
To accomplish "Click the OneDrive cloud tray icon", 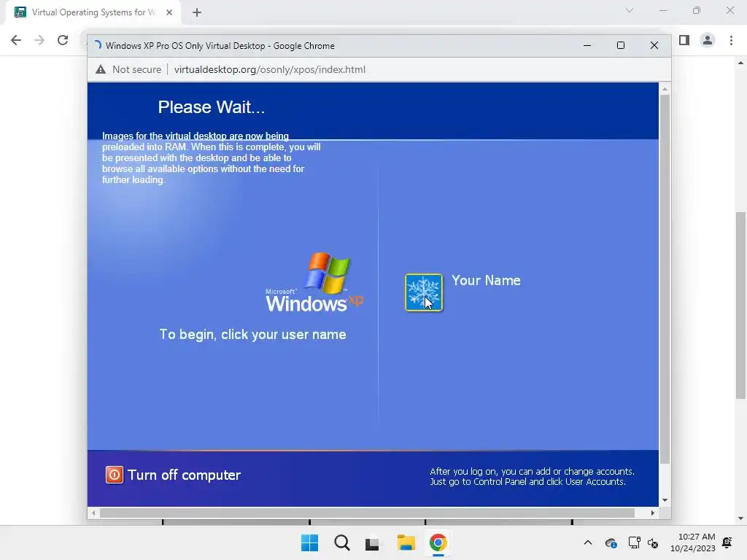I will click(x=611, y=542).
